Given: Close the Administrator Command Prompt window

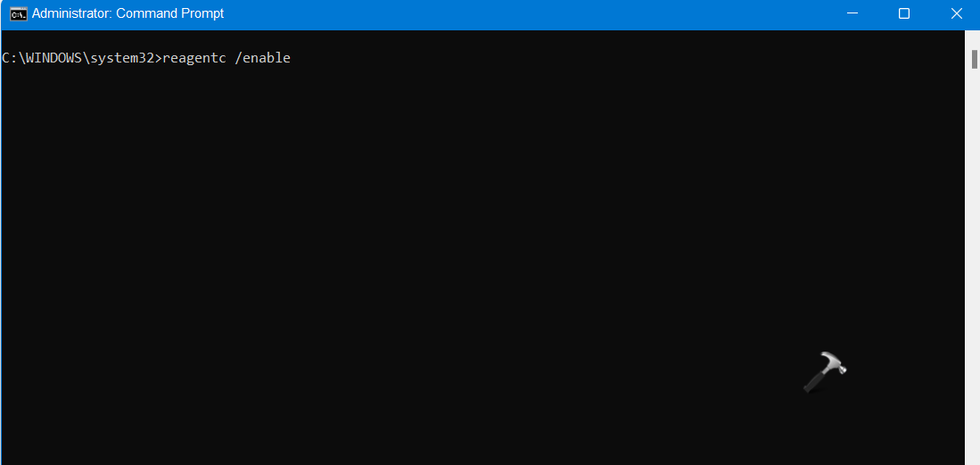Looking at the screenshot, I should [x=956, y=13].
